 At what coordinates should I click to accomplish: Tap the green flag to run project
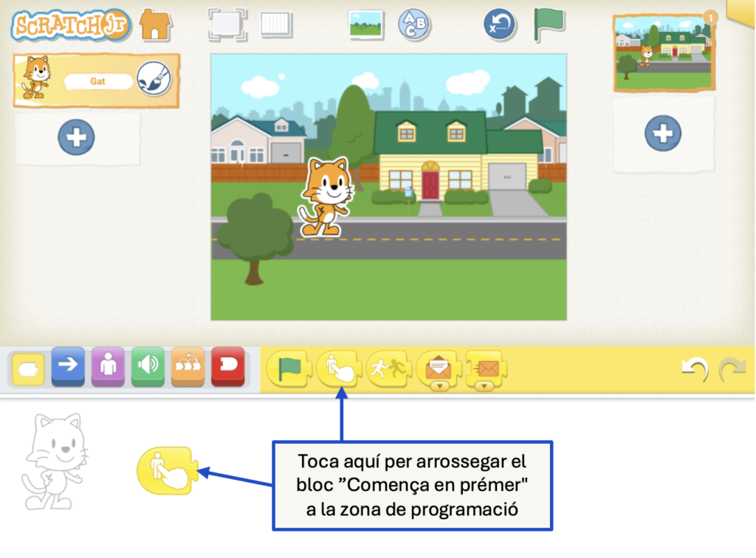point(549,24)
